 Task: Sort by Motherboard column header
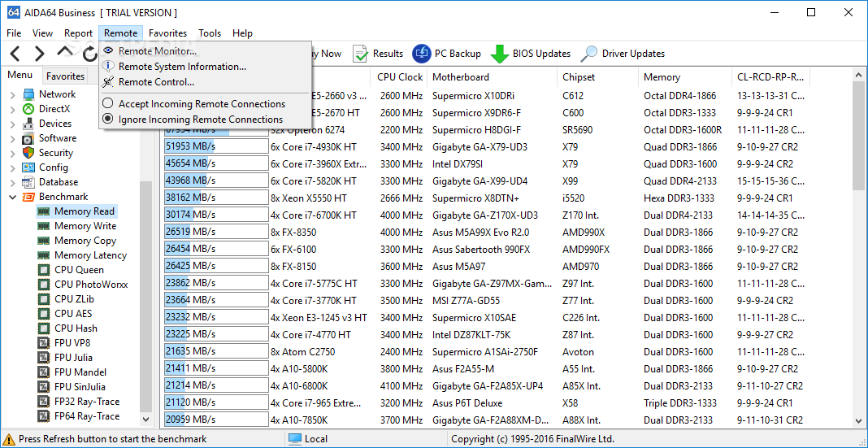493,77
